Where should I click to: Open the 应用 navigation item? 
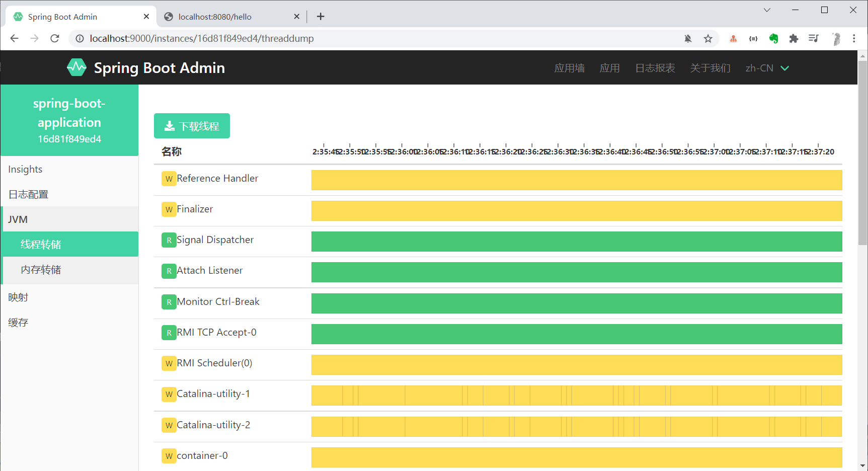tap(610, 68)
